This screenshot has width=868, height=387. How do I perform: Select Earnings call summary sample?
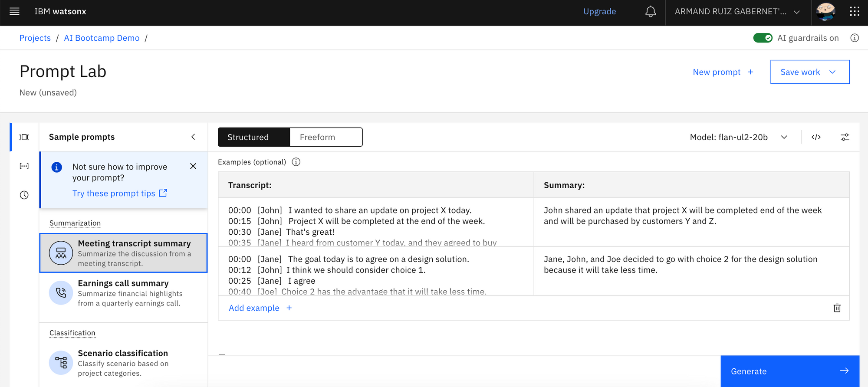pyautogui.click(x=123, y=293)
